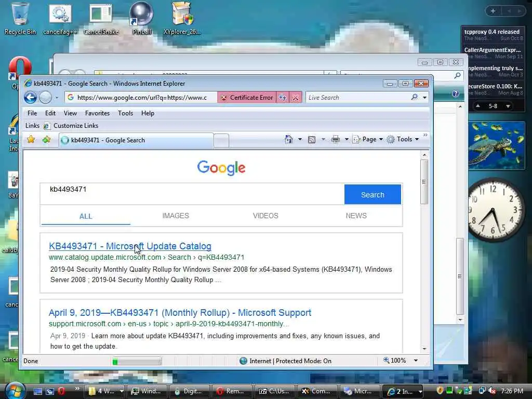
Task: Open the Help menu
Action: pyautogui.click(x=148, y=113)
